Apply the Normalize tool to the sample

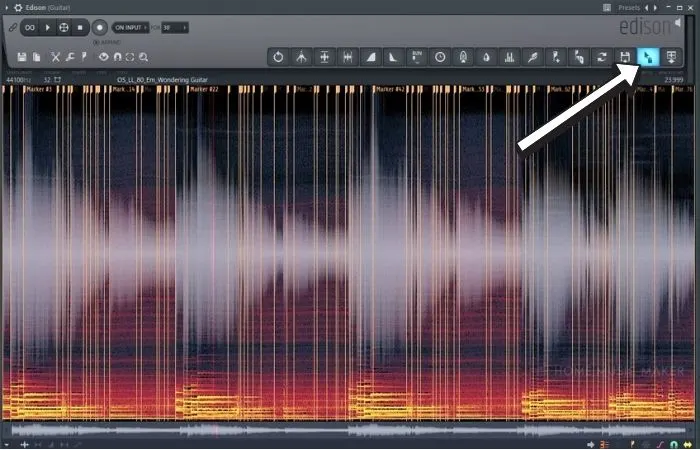click(325, 57)
